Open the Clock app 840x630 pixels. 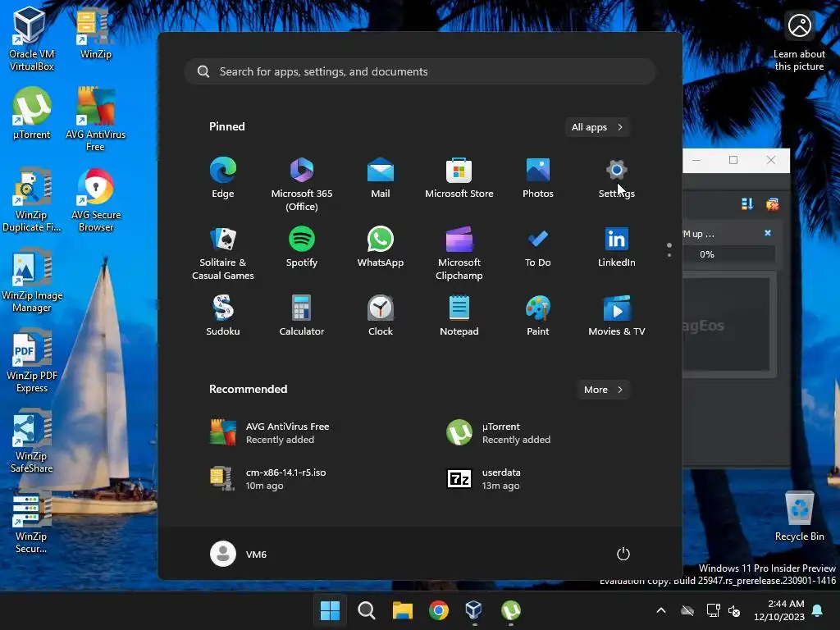click(x=381, y=316)
